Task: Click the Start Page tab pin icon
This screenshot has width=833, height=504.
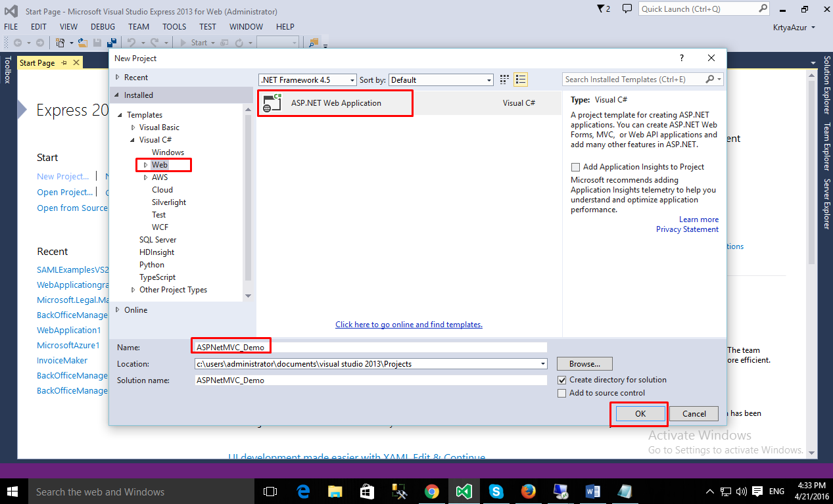Action: [x=64, y=63]
